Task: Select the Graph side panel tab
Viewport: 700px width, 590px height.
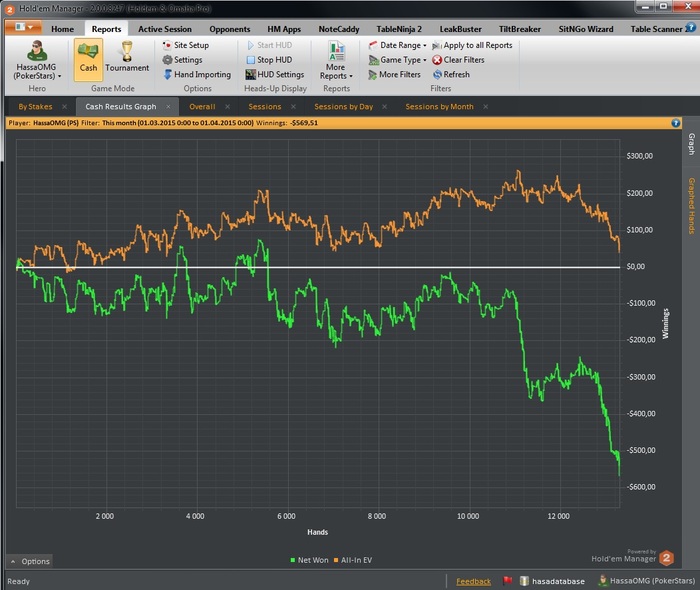Action: pyautogui.click(x=691, y=144)
